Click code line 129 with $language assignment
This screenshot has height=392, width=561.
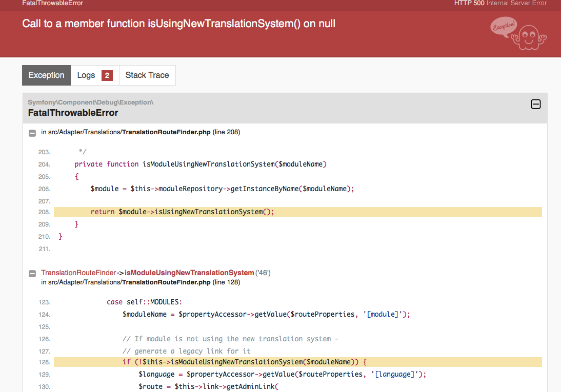point(282,374)
